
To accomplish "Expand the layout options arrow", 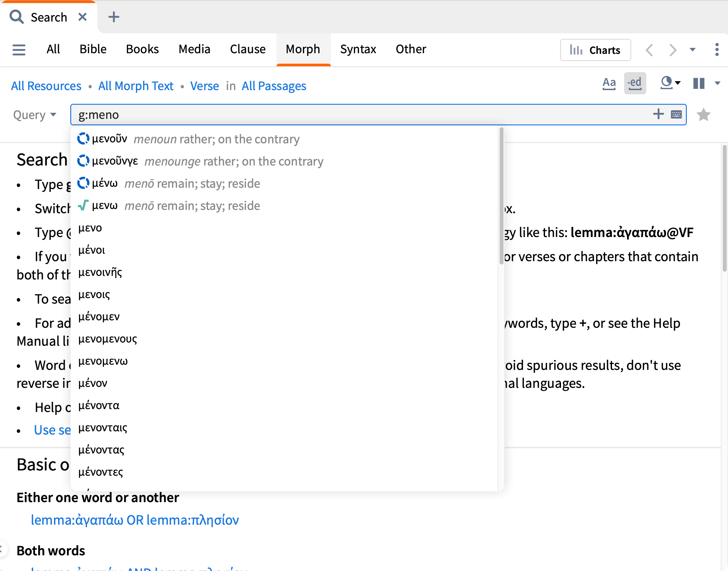I will click(717, 83).
